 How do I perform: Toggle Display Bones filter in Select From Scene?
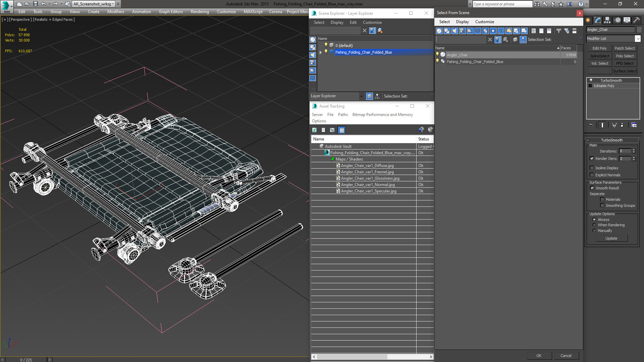501,31
